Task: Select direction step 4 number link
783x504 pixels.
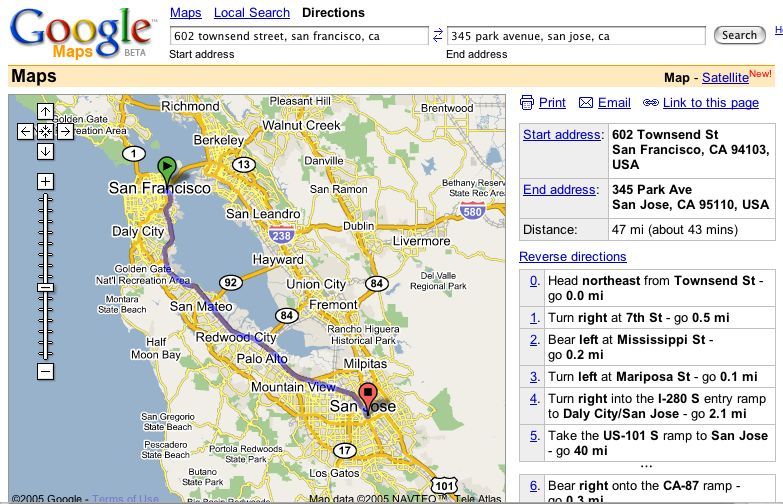Action: point(534,399)
